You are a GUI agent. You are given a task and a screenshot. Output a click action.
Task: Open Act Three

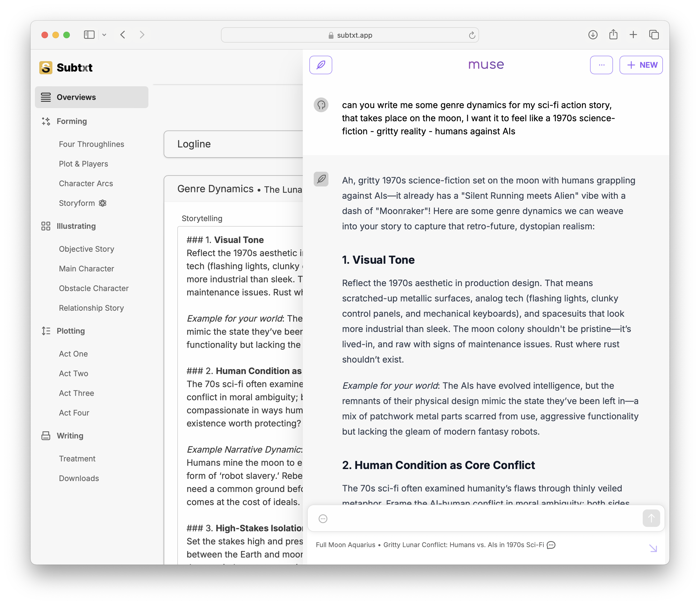76,393
